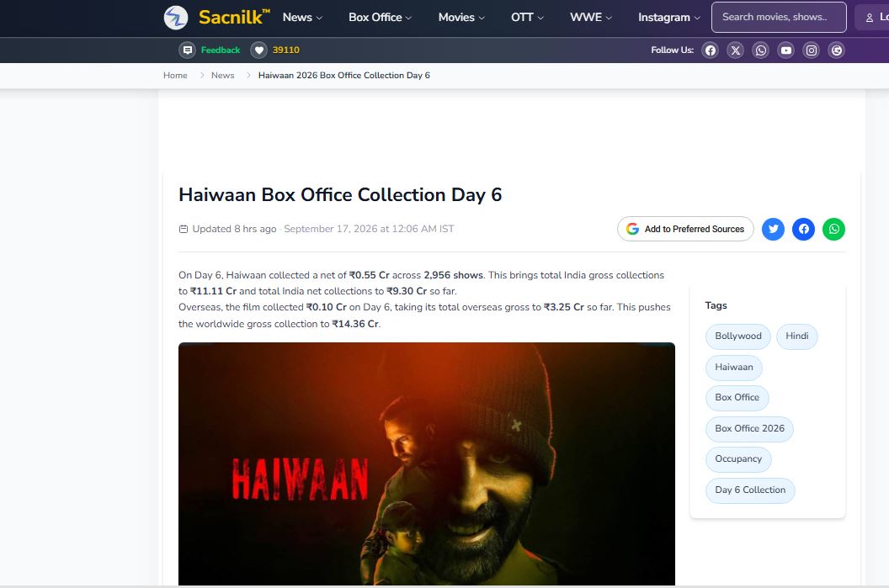Viewport: 889px width, 588px height.
Task: Expand the WWE dropdown menu
Action: click(x=591, y=18)
